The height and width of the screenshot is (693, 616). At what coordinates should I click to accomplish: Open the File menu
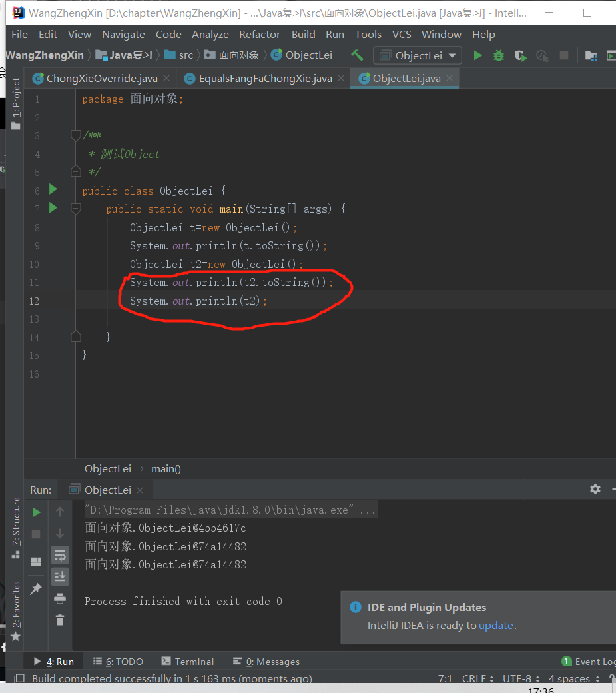point(19,35)
